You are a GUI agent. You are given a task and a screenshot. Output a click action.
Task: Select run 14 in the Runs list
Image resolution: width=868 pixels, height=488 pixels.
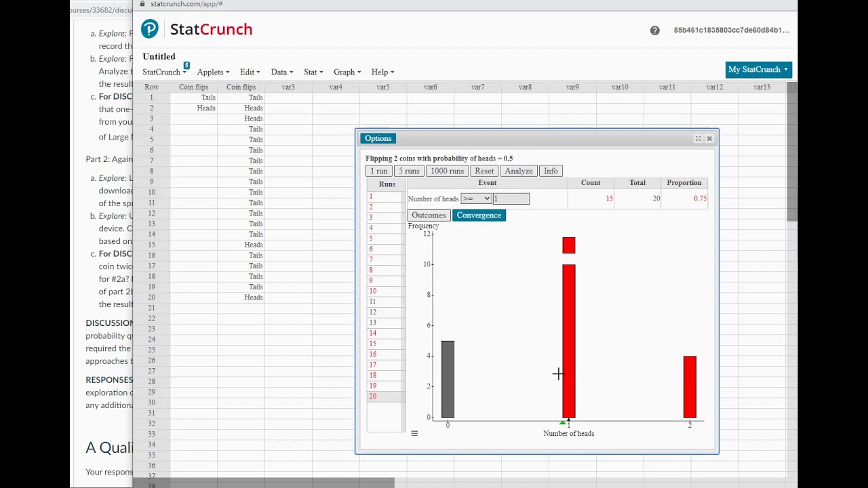pyautogui.click(x=385, y=333)
